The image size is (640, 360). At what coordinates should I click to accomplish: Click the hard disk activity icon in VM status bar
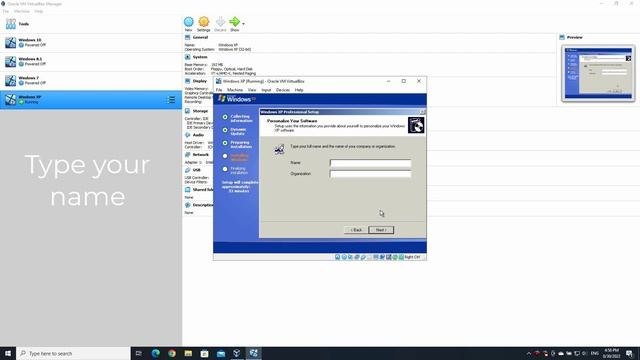click(338, 257)
